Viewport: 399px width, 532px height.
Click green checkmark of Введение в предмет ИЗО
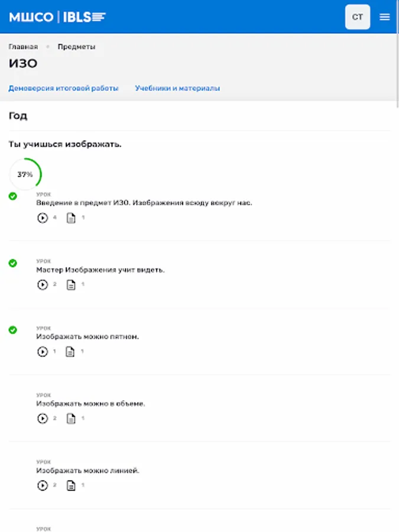(13, 196)
